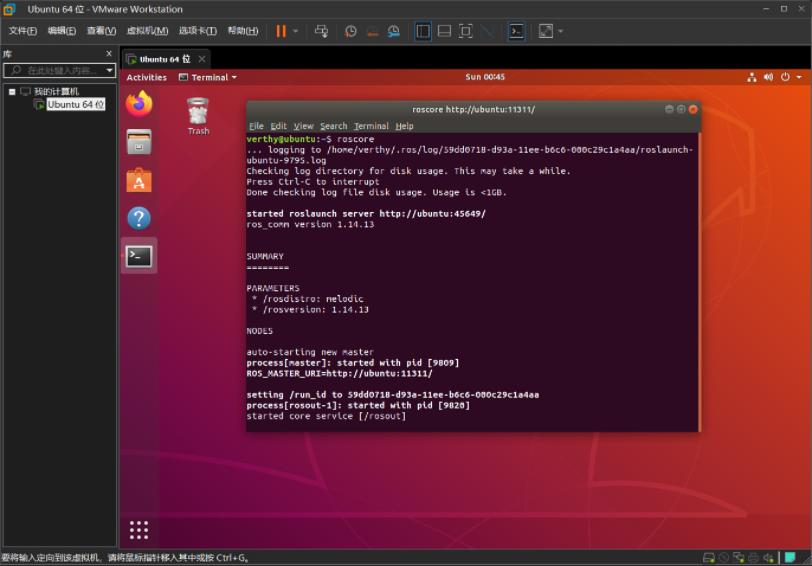Viewport: 812px width, 566px height.
Task: Open Help from the Ubuntu dock
Action: click(139, 219)
